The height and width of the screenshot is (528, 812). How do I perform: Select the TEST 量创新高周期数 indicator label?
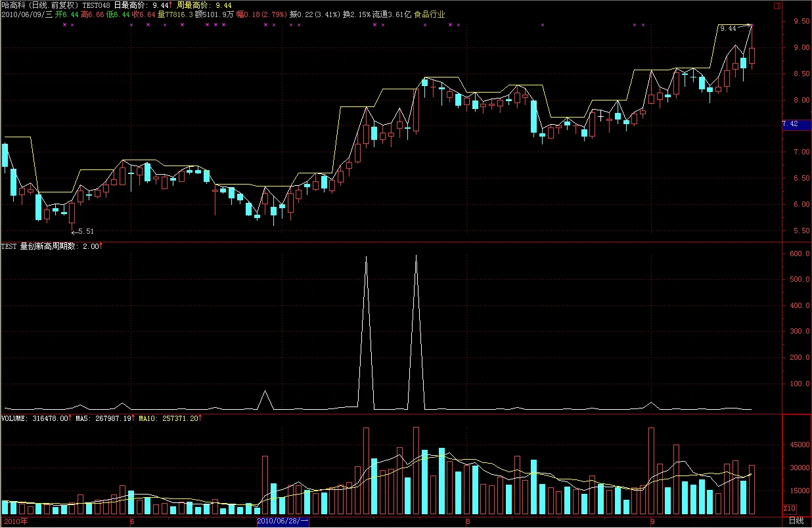(x=39, y=246)
